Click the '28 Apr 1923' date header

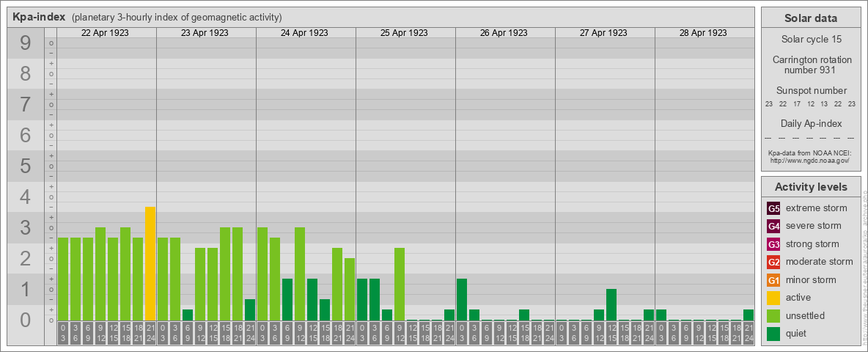tap(703, 33)
